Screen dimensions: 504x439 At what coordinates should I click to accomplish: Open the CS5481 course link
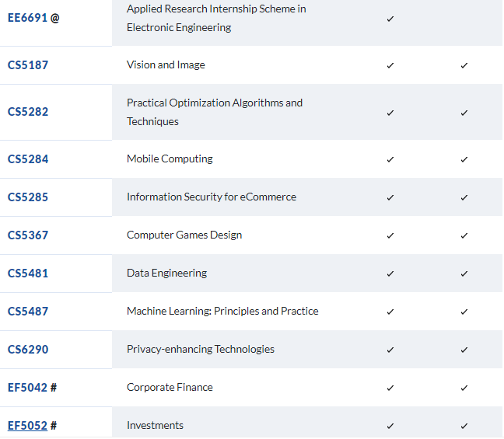pos(28,274)
